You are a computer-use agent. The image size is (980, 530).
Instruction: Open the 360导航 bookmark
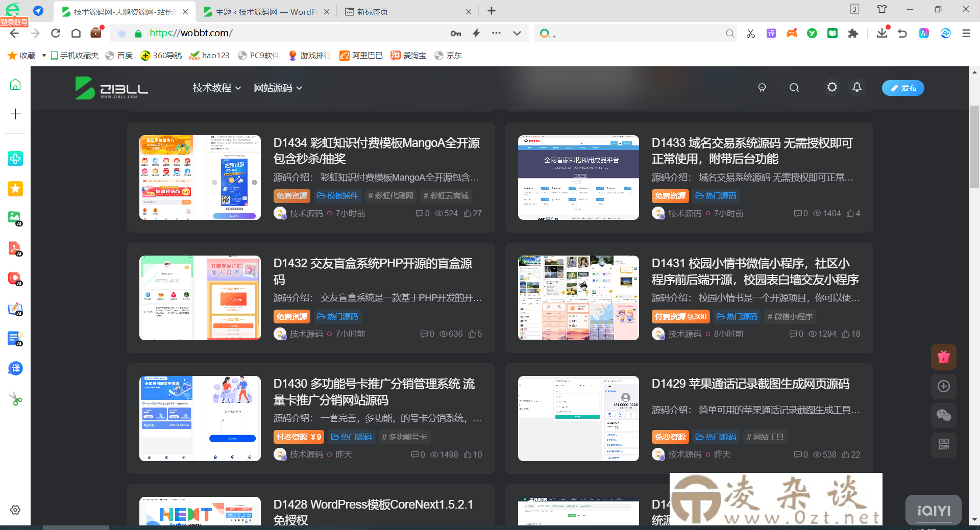[x=161, y=56]
